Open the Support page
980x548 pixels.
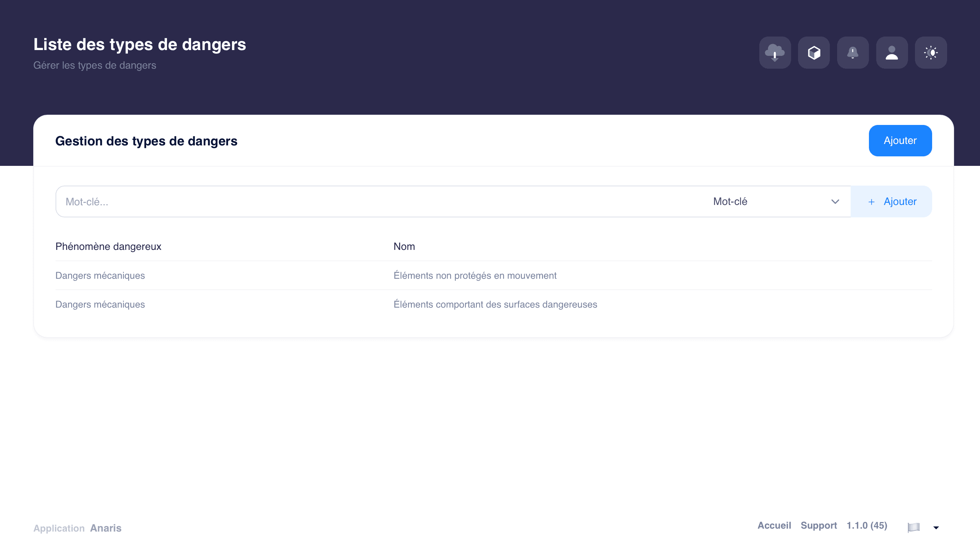click(x=819, y=525)
